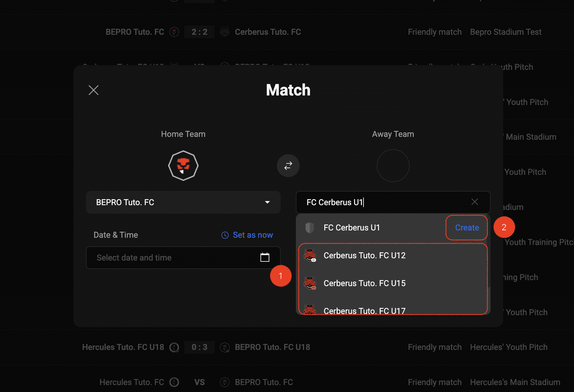Choose Cerberus Tuto. FC U15 from list
Viewport: 574px width, 392px height.
click(x=393, y=283)
